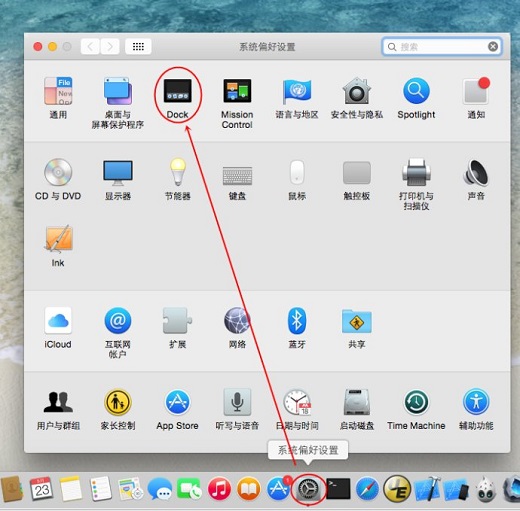Open Date & Time (日期与时间) pane

[x=297, y=410]
